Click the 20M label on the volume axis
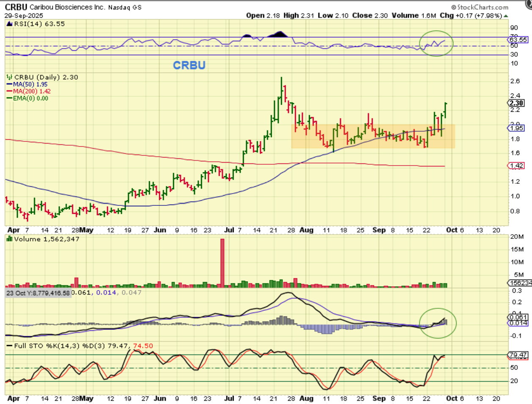The width and height of the screenshot is (532, 404). tap(517, 237)
